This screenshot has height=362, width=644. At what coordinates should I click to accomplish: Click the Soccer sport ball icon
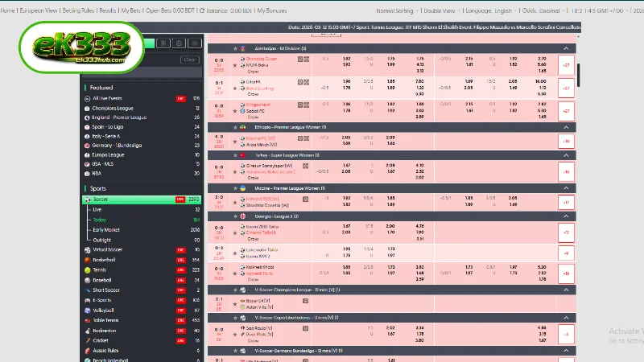click(88, 200)
